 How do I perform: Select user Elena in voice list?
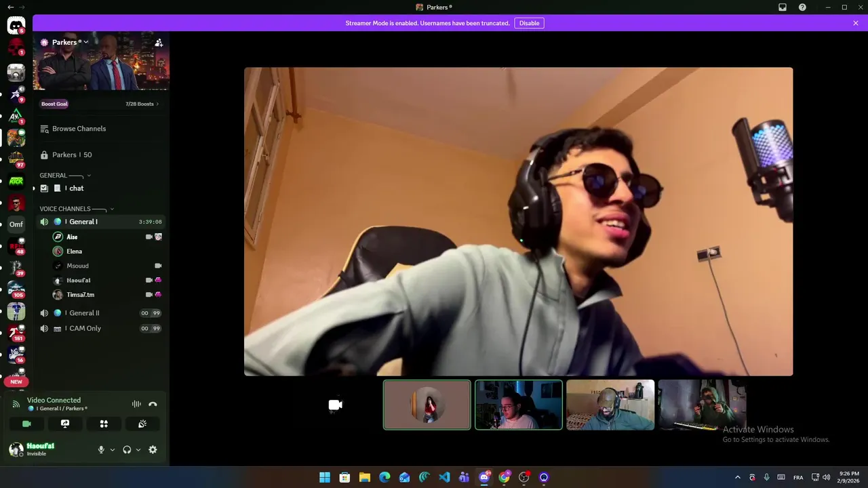(74, 251)
